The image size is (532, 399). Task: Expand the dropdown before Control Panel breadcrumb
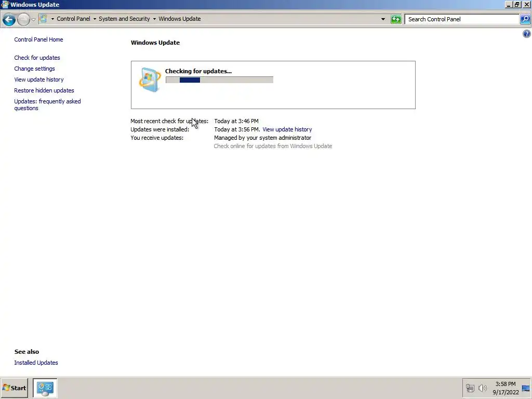[x=52, y=19]
